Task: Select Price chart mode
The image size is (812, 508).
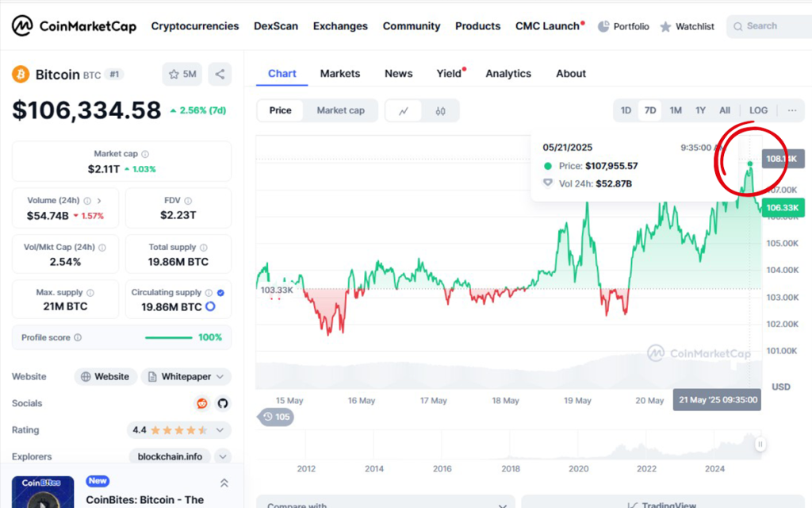Action: tap(280, 110)
